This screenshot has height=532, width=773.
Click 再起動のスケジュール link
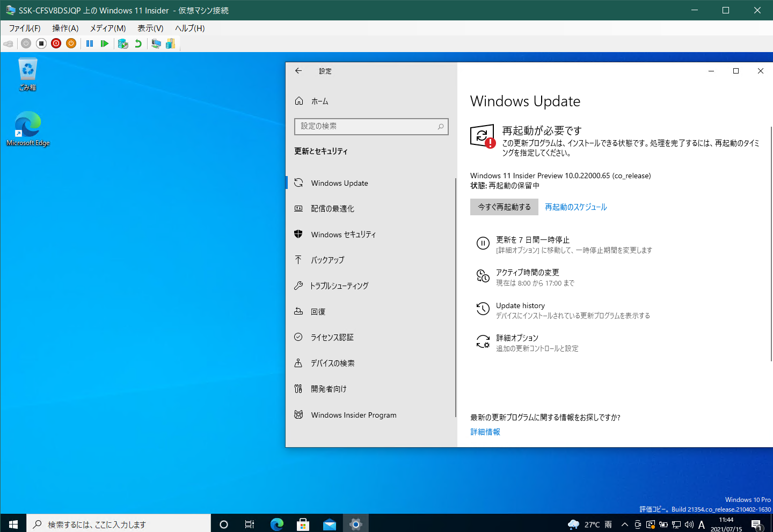[x=576, y=207]
